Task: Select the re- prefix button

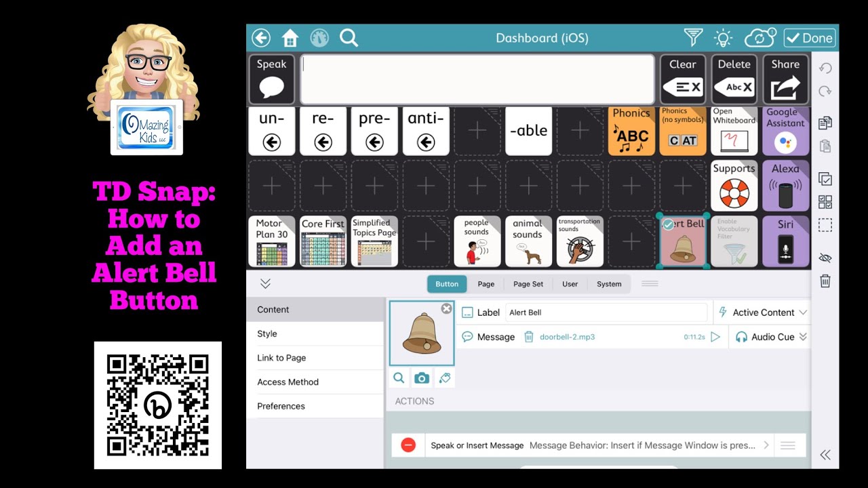Action: tap(323, 131)
